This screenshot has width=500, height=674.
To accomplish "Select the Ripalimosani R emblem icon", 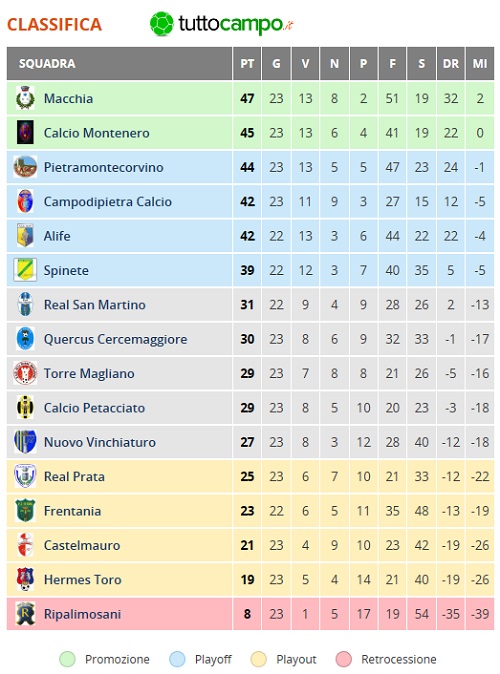I will [25, 614].
